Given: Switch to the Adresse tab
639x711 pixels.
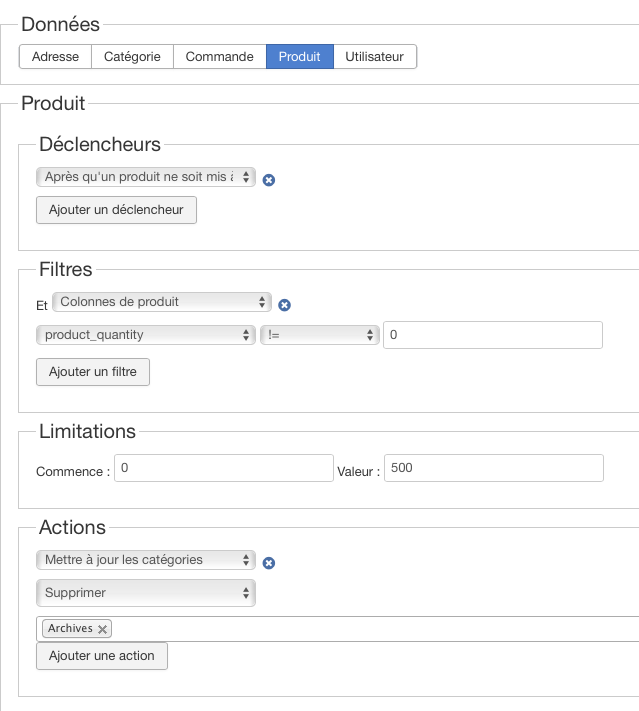Looking at the screenshot, I should [x=55, y=57].
